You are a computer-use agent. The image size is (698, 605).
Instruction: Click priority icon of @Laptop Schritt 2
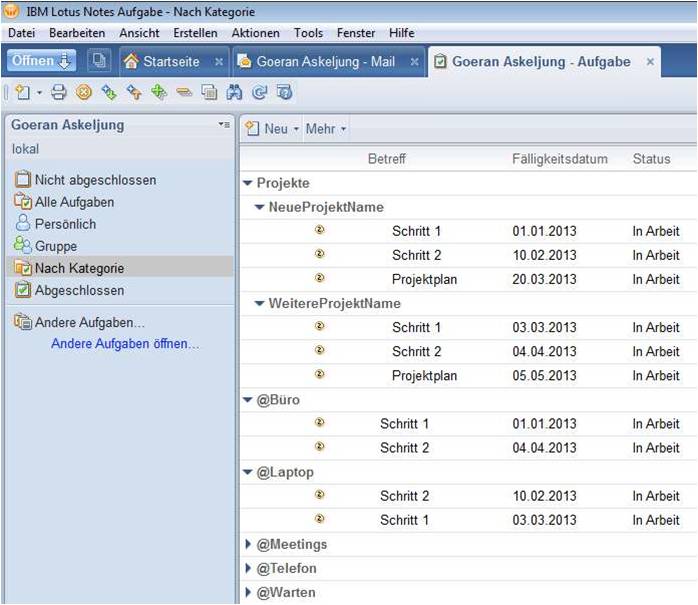point(320,494)
